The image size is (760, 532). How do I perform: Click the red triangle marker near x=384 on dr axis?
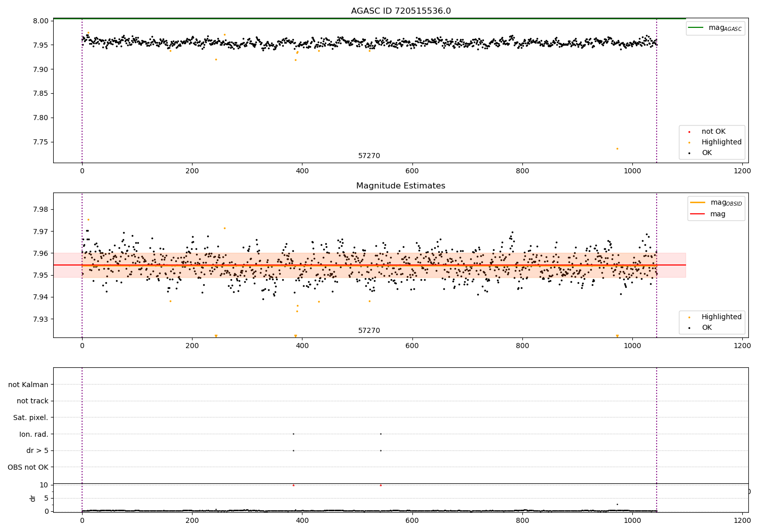tap(293, 485)
